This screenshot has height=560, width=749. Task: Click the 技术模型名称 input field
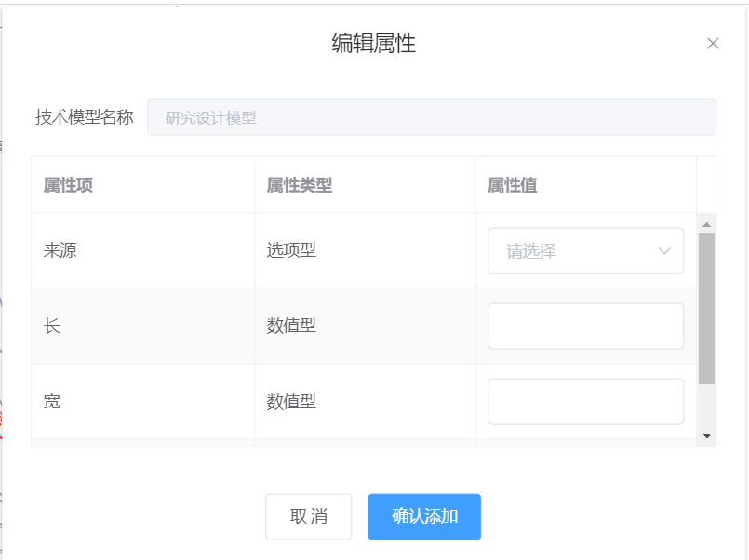click(432, 117)
